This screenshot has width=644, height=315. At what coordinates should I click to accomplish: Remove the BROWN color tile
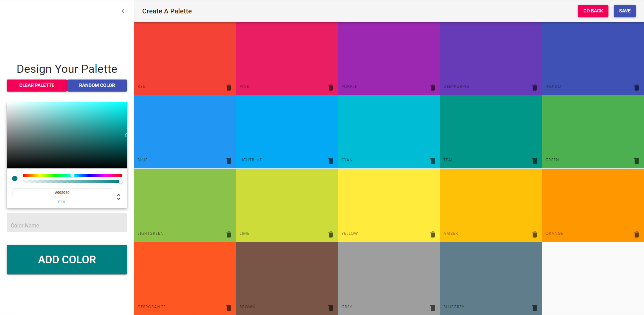(x=331, y=308)
